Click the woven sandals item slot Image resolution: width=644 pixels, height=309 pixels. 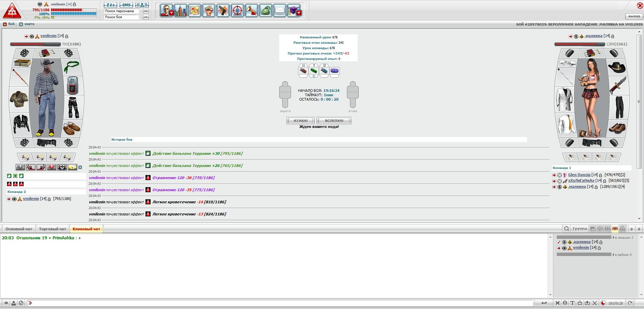coord(72,129)
